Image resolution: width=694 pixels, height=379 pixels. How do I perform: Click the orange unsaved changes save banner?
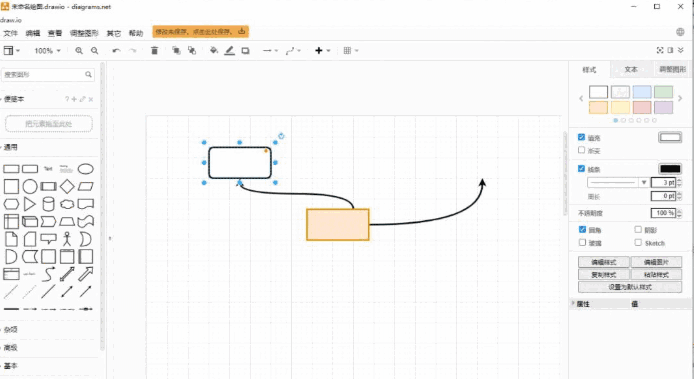pyautogui.click(x=201, y=32)
